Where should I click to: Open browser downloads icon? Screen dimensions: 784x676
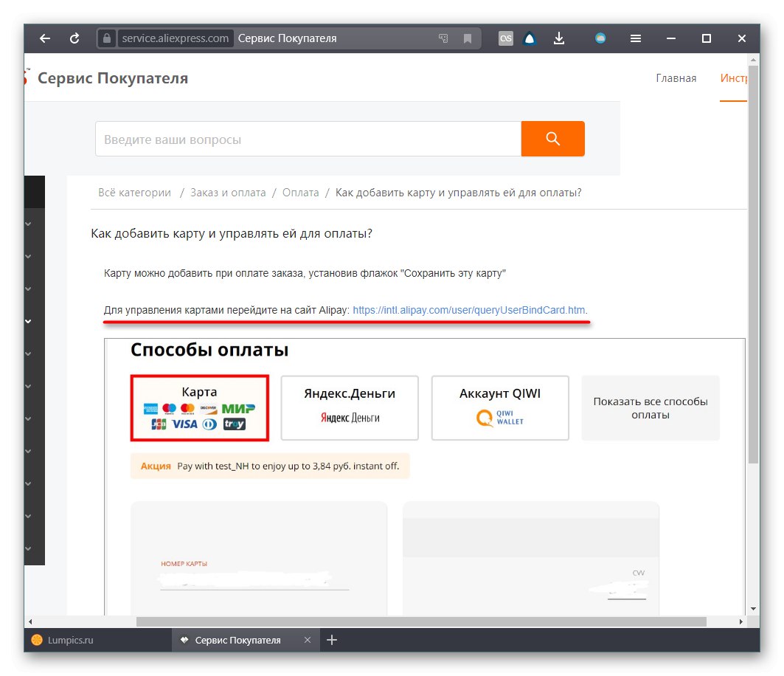coord(559,38)
